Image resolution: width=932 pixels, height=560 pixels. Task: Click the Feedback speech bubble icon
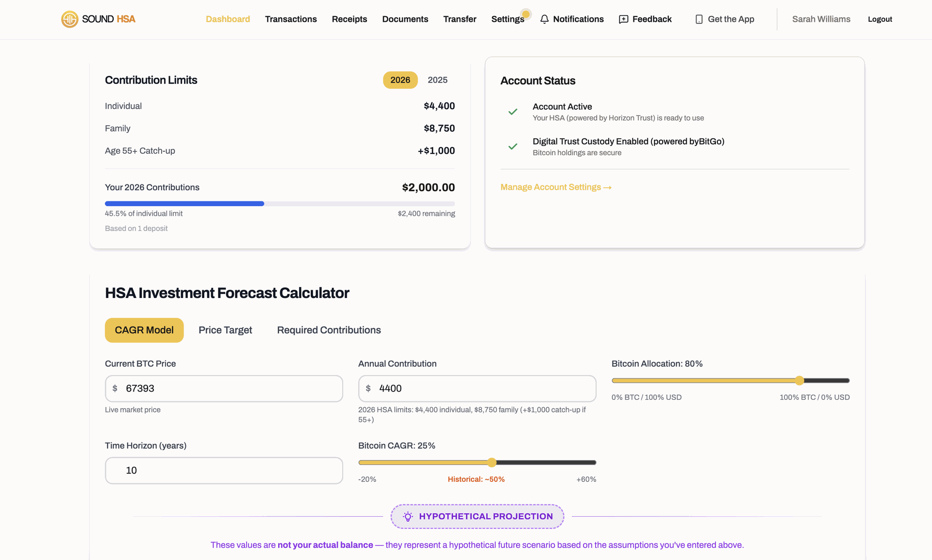pyautogui.click(x=623, y=19)
